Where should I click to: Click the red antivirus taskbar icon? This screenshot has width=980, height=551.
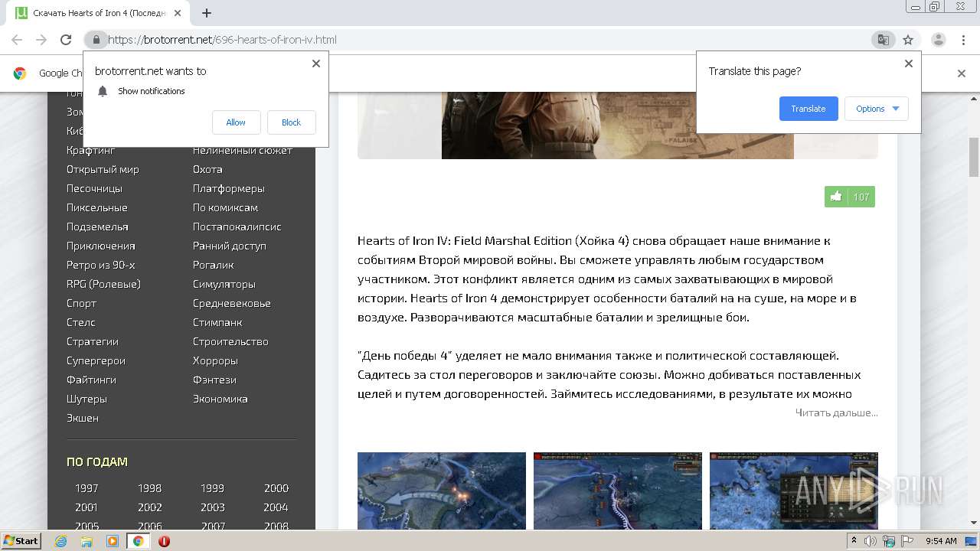click(164, 541)
